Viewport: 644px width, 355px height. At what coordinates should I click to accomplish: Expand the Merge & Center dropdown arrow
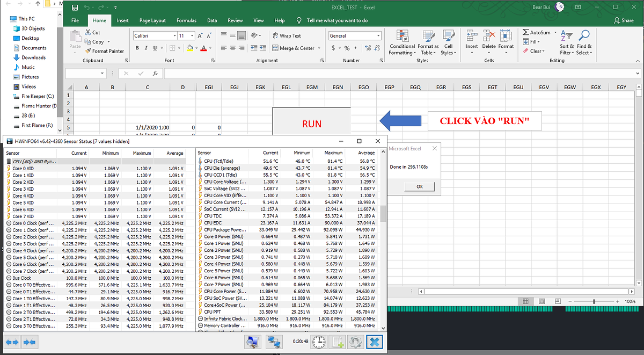click(x=319, y=48)
